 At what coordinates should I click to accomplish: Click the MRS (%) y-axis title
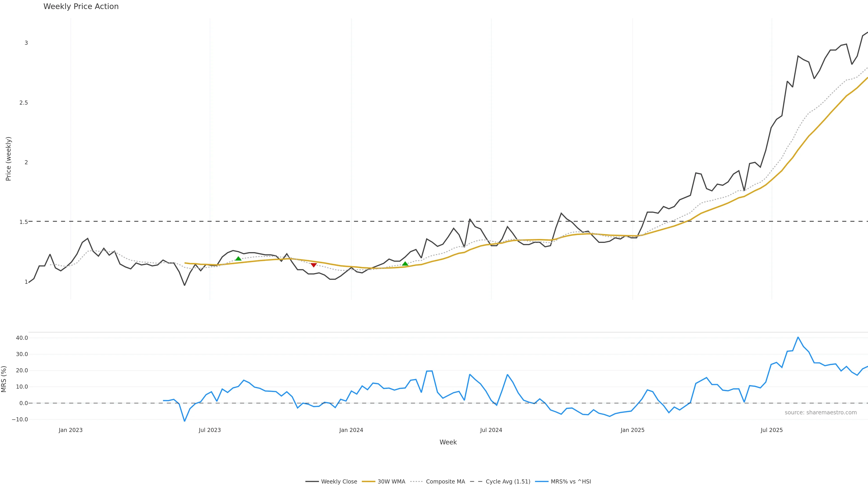tap(4, 379)
